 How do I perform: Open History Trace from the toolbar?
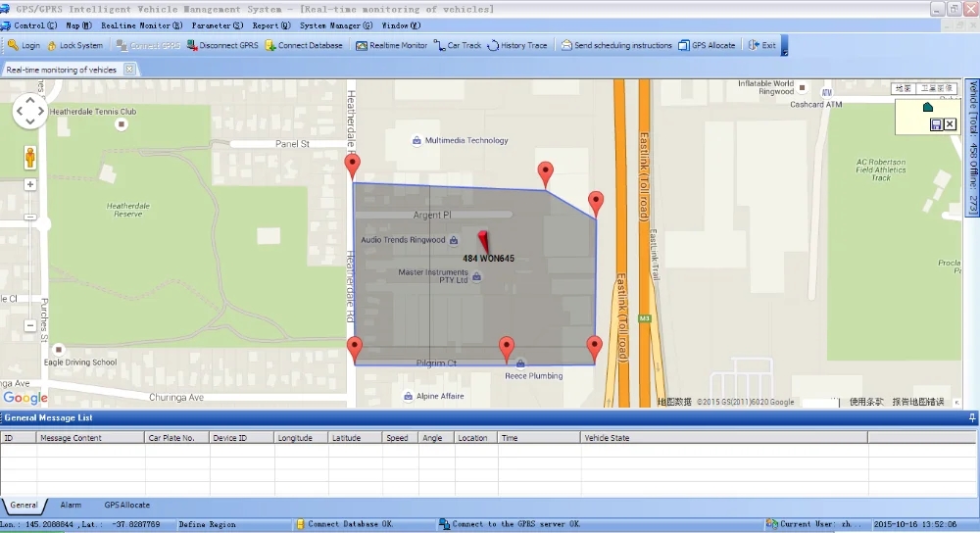516,46
